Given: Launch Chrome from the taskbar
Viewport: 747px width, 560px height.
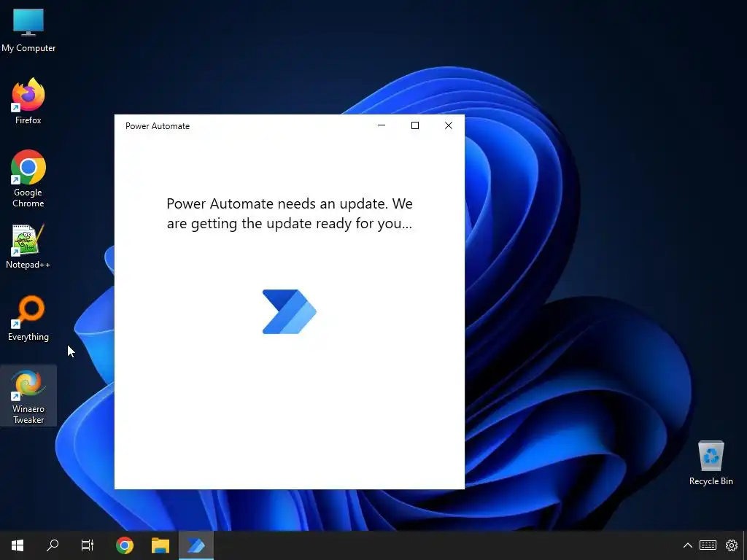Looking at the screenshot, I should click(125, 545).
